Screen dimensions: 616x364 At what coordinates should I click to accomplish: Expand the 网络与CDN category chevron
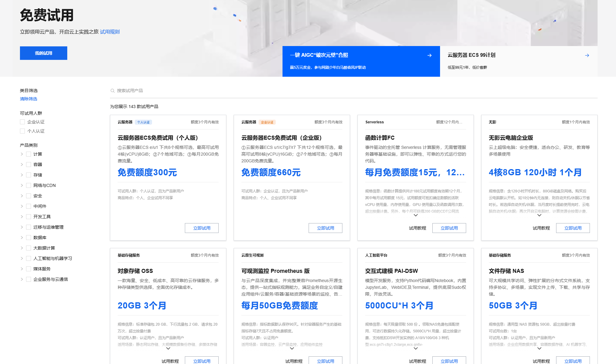point(22,185)
